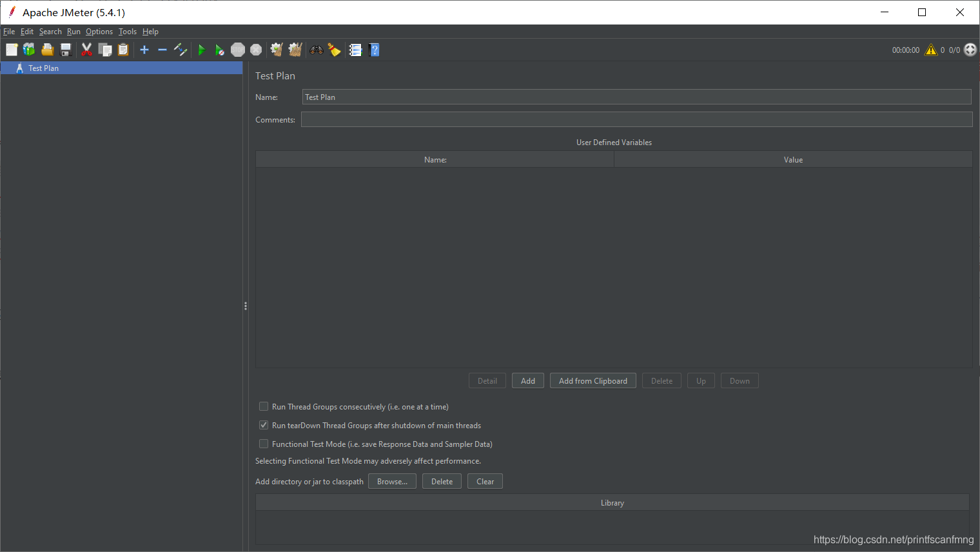Image resolution: width=980 pixels, height=552 pixels.
Task: Open the Templates icon in toolbar
Action: [29, 50]
